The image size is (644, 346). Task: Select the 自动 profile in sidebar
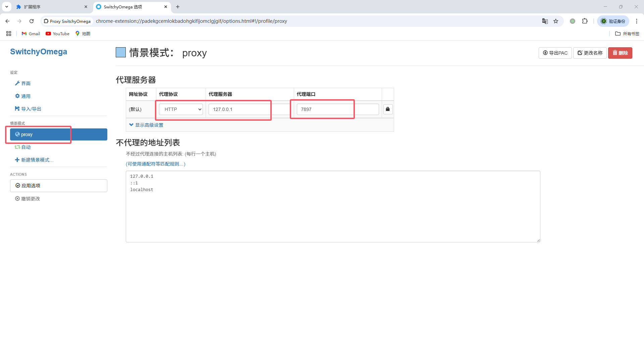(25, 147)
